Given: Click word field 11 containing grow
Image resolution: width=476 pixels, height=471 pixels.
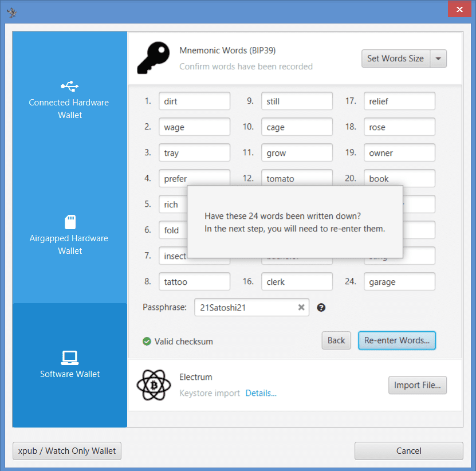Looking at the screenshot, I should [x=297, y=153].
